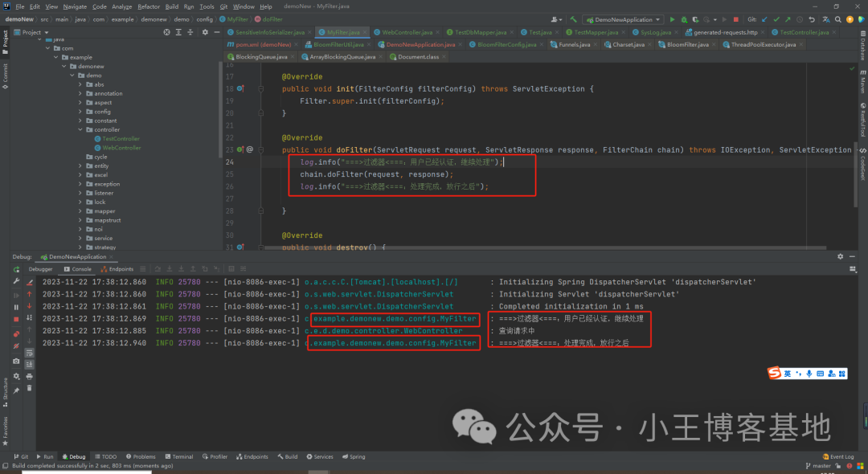Open Endpoints tab in Debug panel
The width and height of the screenshot is (868, 474).
point(117,269)
